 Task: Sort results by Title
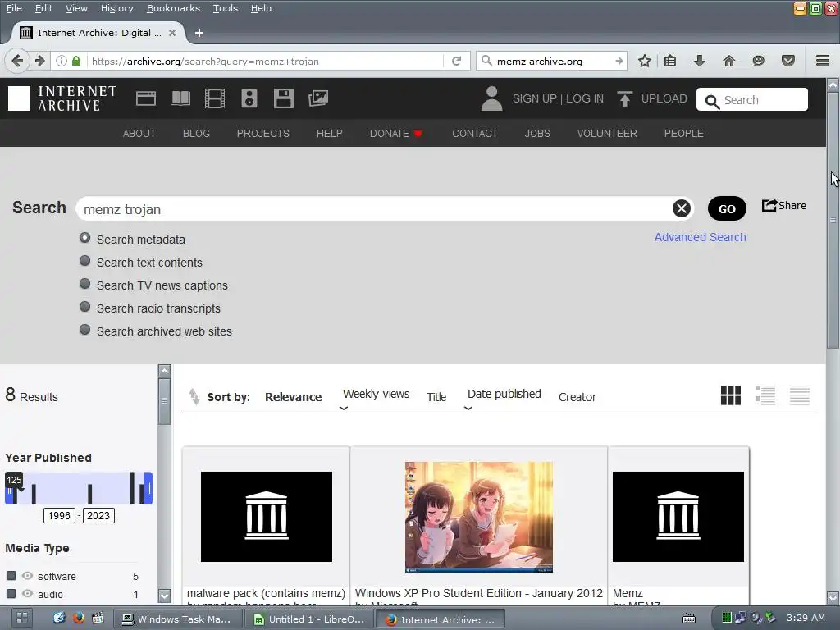[x=436, y=397]
